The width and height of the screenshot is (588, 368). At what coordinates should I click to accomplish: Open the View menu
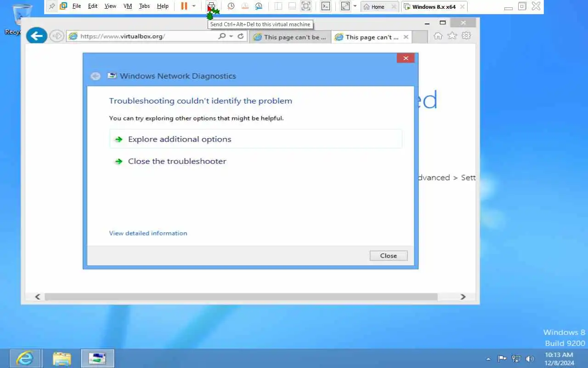pos(110,6)
